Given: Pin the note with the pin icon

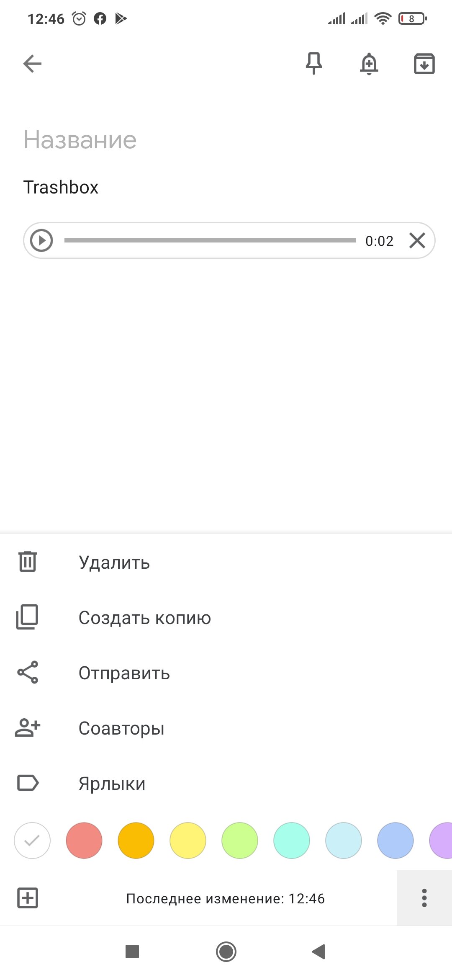Looking at the screenshot, I should click(x=314, y=64).
